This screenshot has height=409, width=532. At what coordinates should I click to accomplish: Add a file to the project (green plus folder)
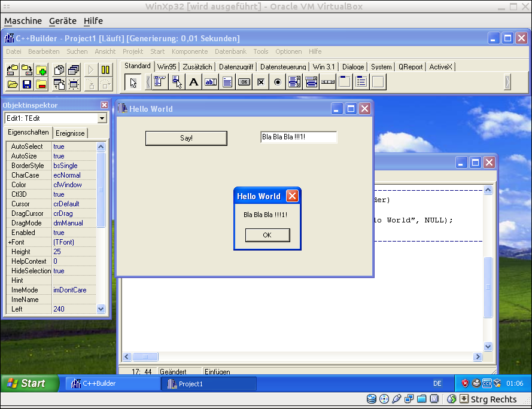pos(41,70)
